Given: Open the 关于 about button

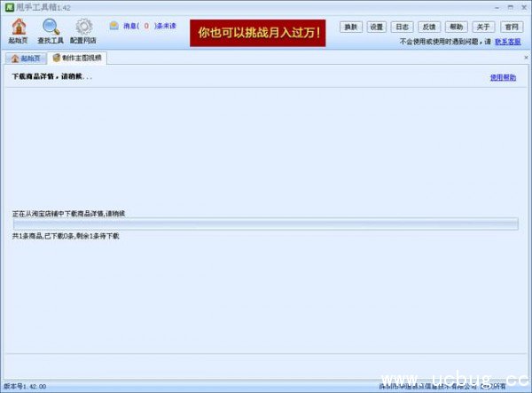Looking at the screenshot, I should pyautogui.click(x=482, y=27).
